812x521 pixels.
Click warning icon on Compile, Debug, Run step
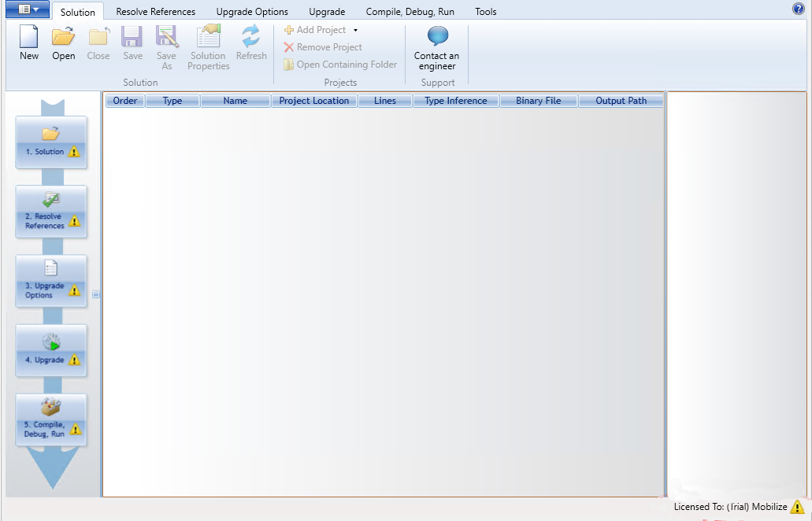pos(75,430)
